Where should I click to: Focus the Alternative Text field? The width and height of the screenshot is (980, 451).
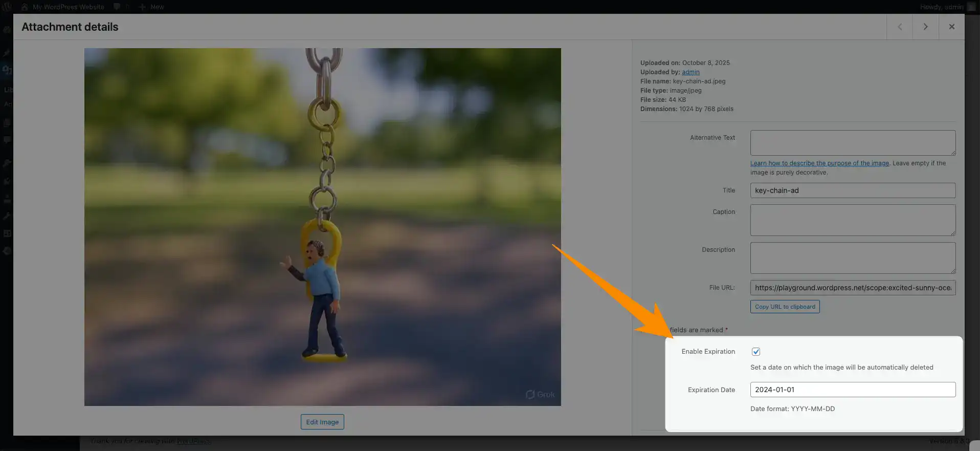point(852,143)
